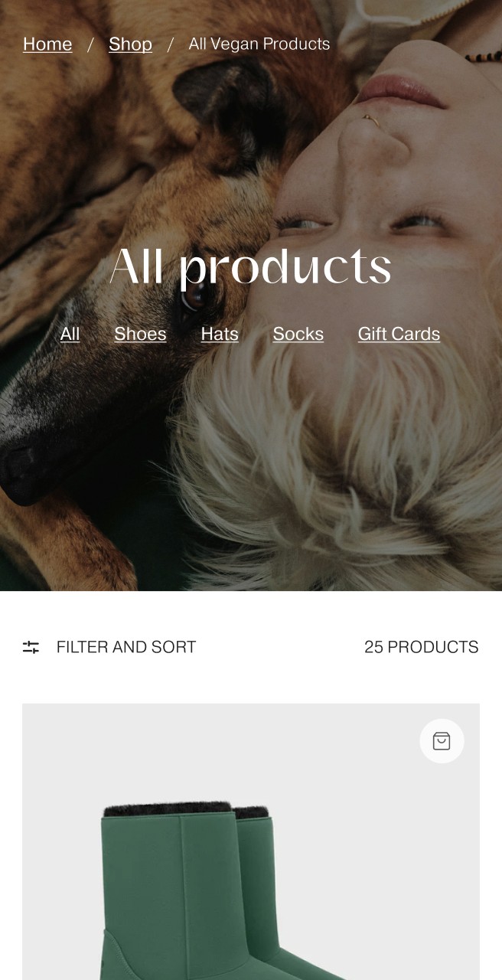
Task: View the Socks category
Action: pyautogui.click(x=298, y=334)
